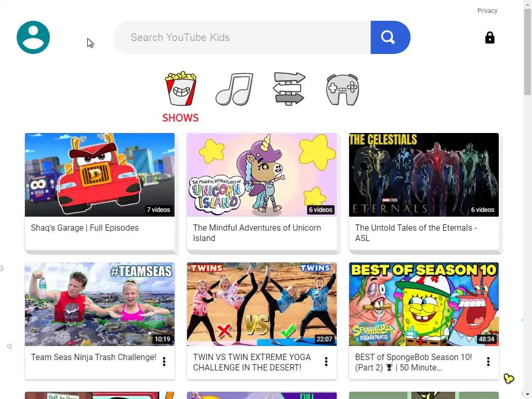Click the SHOWS category label
This screenshot has height=399, width=532.
[180, 118]
